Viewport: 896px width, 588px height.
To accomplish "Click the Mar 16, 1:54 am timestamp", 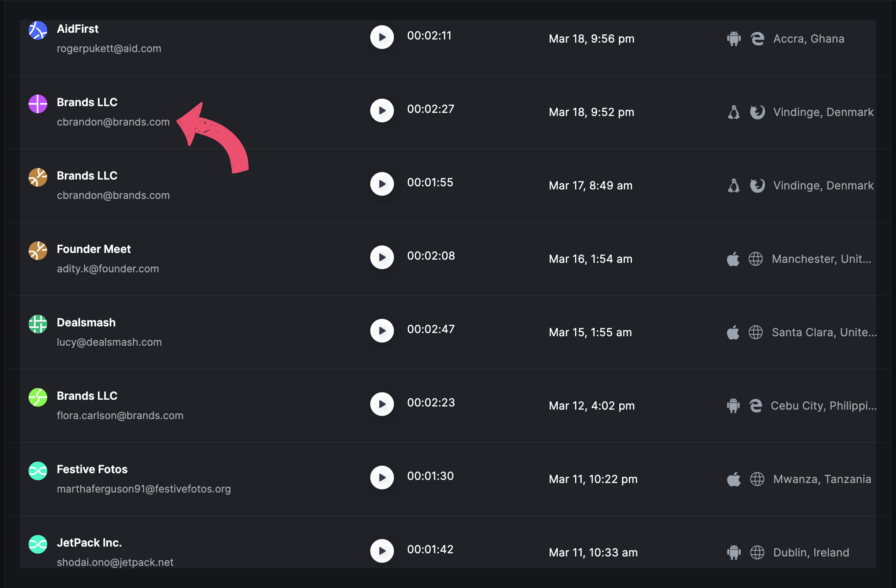I will 590,259.
